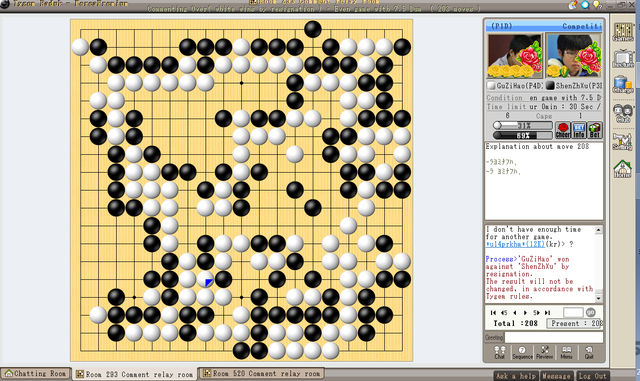Click the blue-marked last move stone
The height and width of the screenshot is (381, 640).
pyautogui.click(x=205, y=279)
